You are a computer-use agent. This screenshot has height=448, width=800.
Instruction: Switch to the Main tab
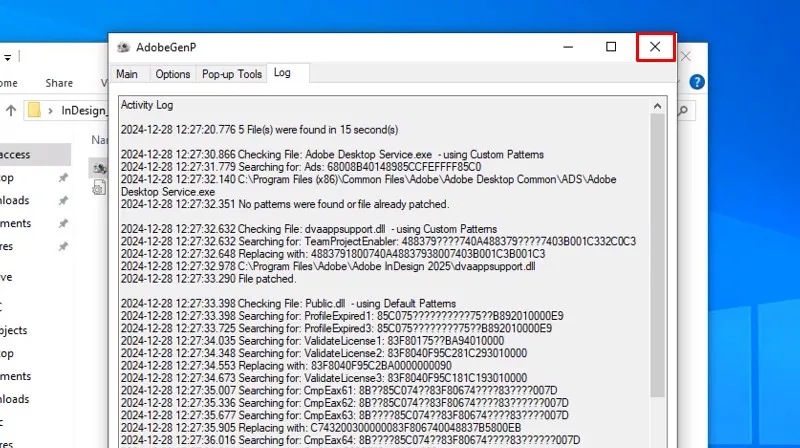(x=127, y=74)
